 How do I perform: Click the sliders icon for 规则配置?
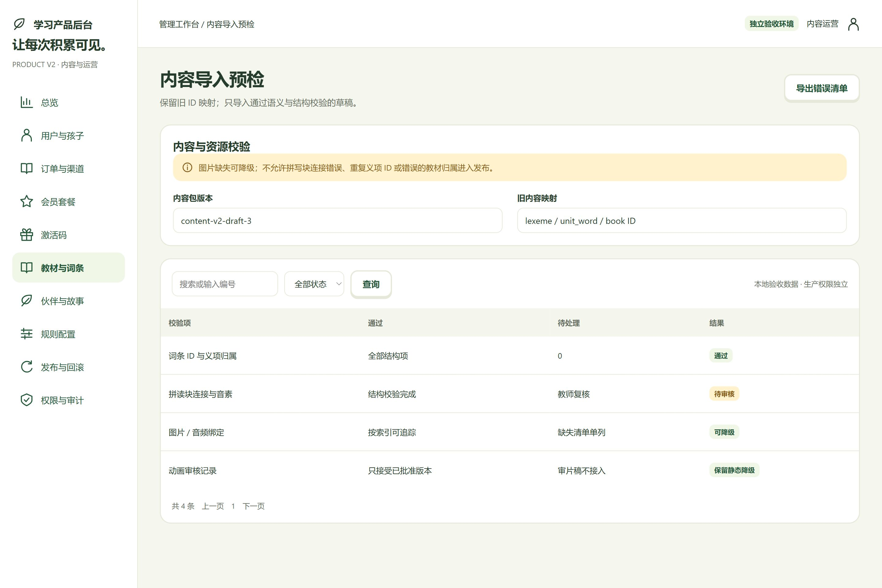point(26,334)
